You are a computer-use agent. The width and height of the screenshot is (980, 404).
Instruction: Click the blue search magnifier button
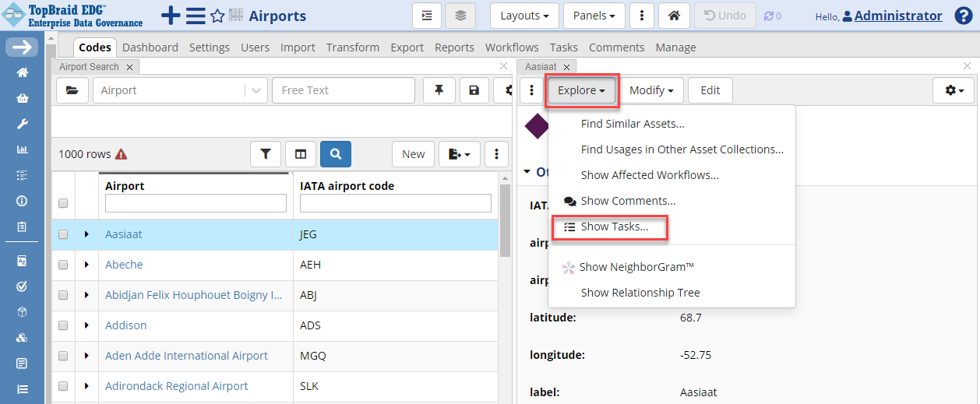coord(335,154)
